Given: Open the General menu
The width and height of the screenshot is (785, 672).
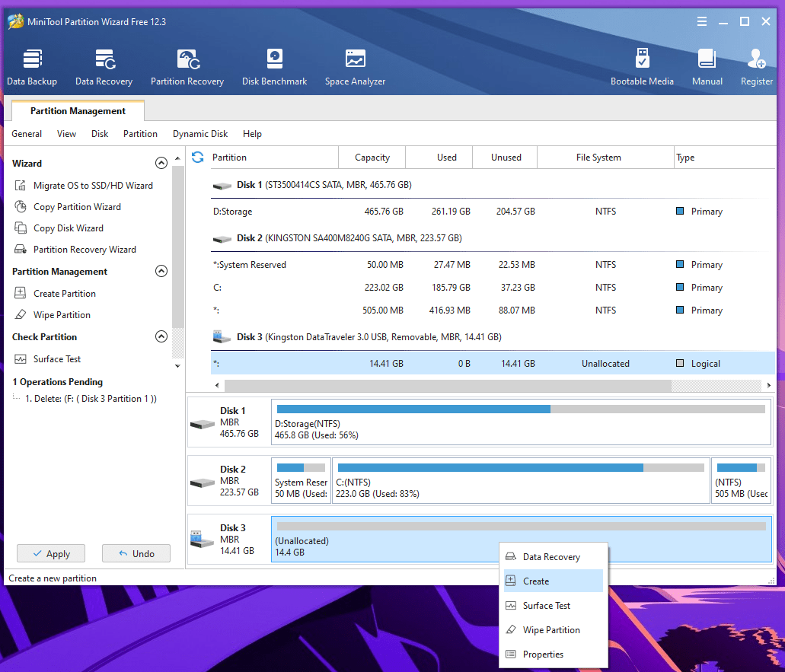Looking at the screenshot, I should [27, 134].
